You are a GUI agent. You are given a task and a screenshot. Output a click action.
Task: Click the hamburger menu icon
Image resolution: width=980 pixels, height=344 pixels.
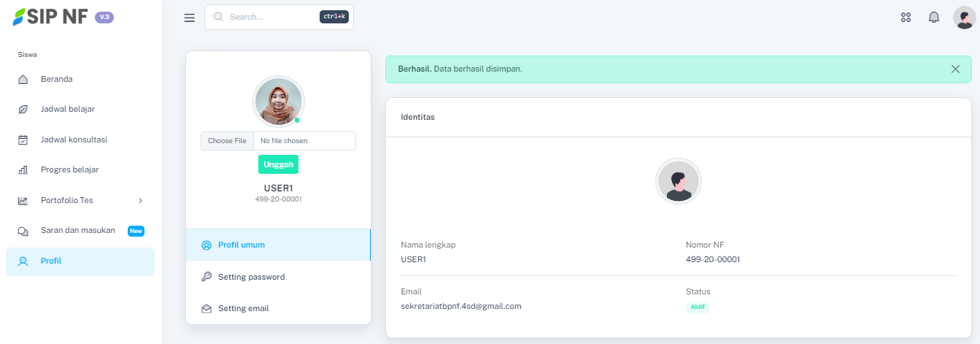190,18
